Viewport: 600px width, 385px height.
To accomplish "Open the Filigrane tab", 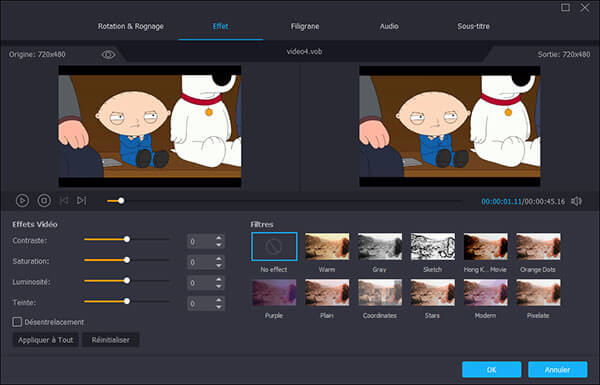I will tap(305, 26).
